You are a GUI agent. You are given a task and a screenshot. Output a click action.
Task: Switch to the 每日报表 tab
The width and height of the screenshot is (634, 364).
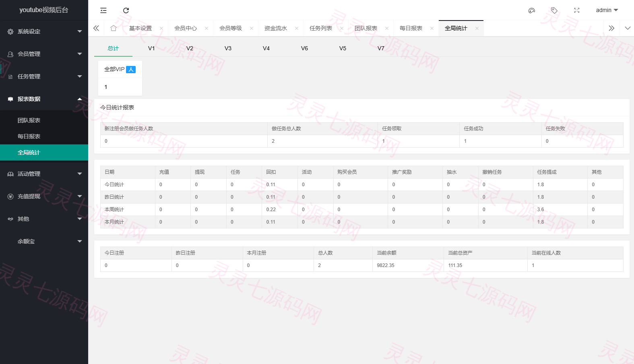411,28
